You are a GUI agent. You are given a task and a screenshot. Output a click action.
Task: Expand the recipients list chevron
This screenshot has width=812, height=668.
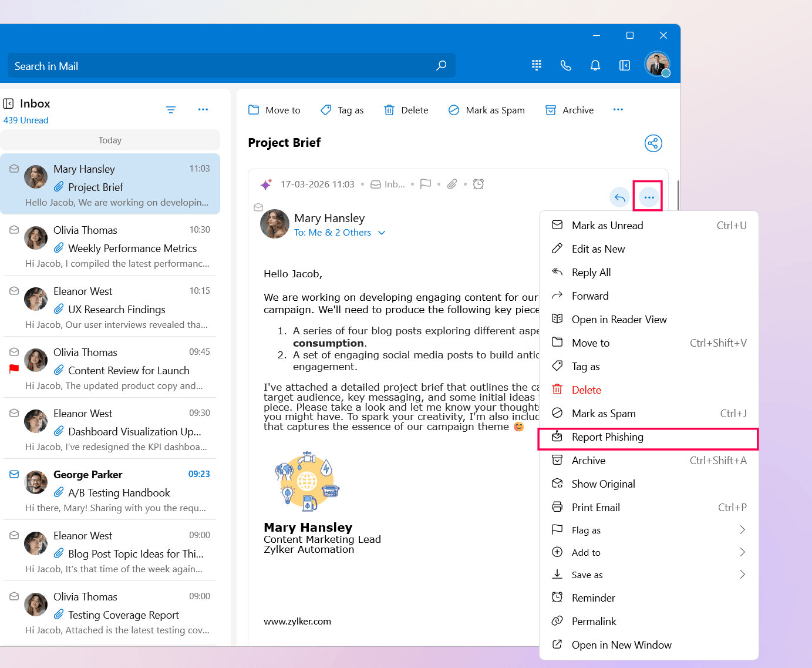(x=382, y=233)
